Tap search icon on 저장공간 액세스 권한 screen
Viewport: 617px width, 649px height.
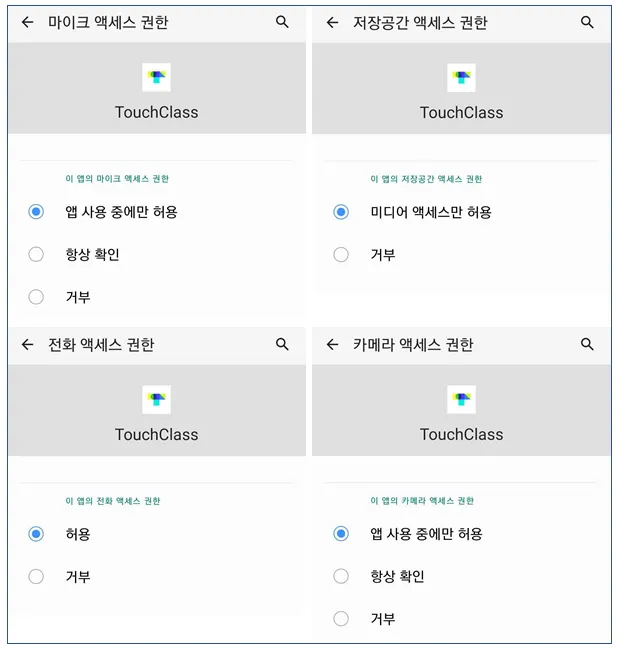click(x=587, y=22)
